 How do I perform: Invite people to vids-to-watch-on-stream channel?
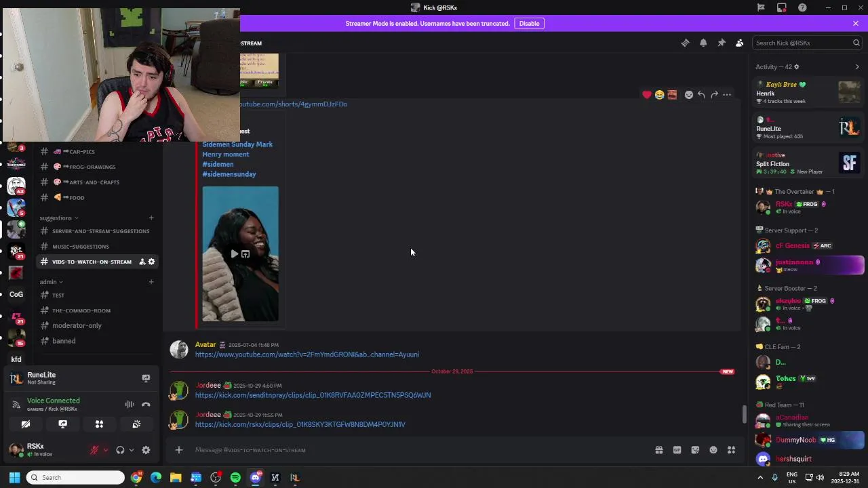pyautogui.click(x=142, y=262)
